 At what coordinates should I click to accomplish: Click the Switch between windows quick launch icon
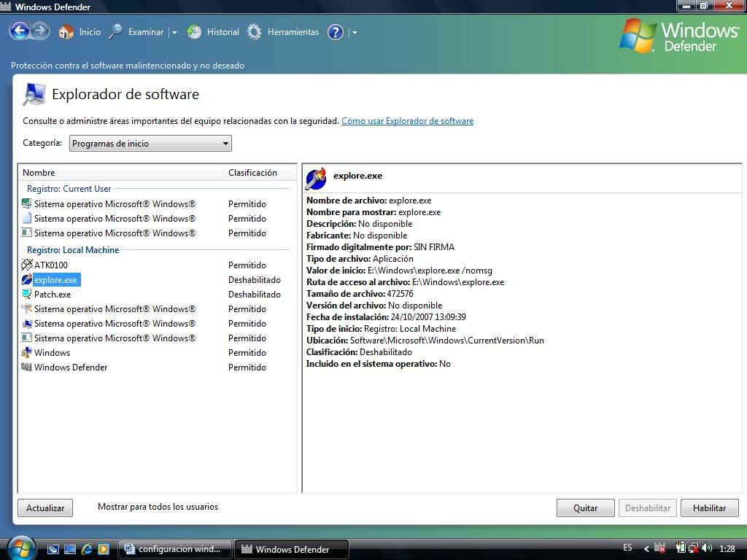[53, 549]
